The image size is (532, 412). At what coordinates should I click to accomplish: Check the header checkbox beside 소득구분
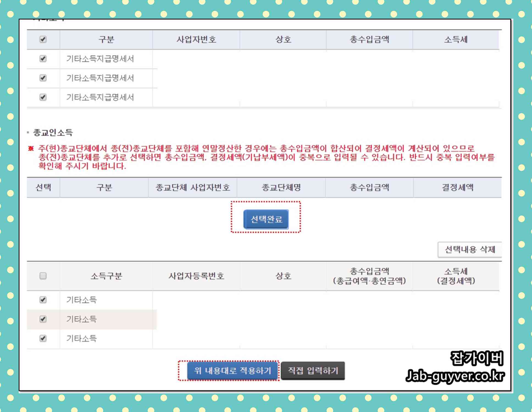coord(43,276)
